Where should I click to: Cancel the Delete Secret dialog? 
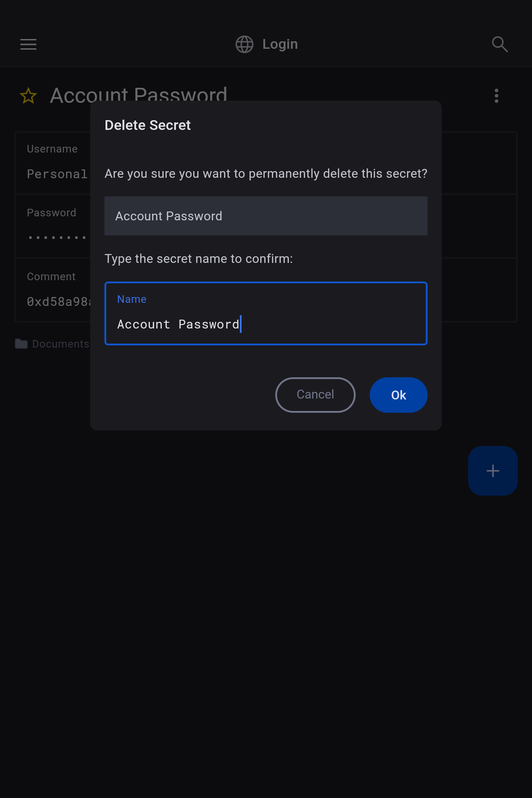[x=315, y=395]
